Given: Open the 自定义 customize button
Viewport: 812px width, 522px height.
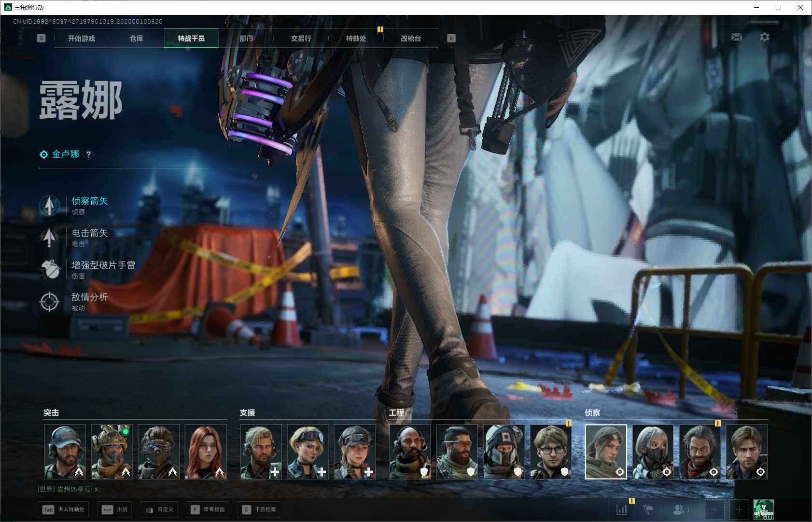Looking at the screenshot, I should pyautogui.click(x=159, y=509).
